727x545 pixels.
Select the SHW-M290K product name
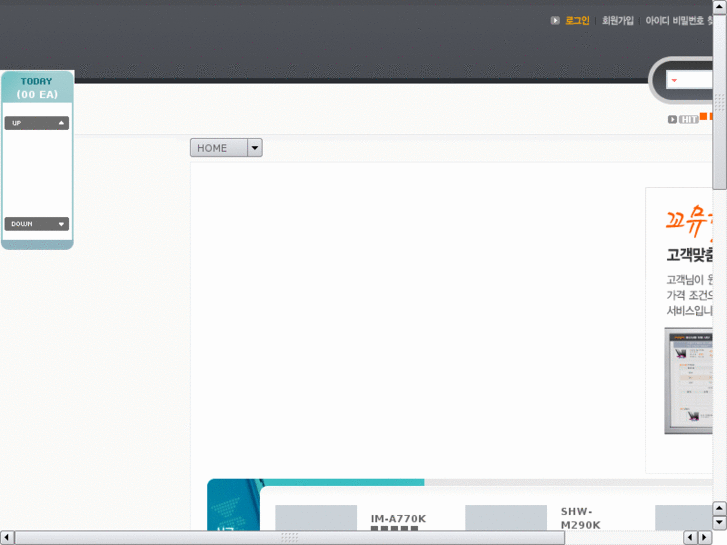(580, 518)
